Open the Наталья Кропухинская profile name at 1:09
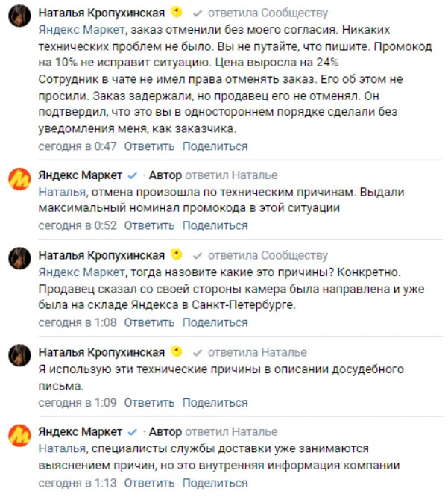 click(101, 352)
